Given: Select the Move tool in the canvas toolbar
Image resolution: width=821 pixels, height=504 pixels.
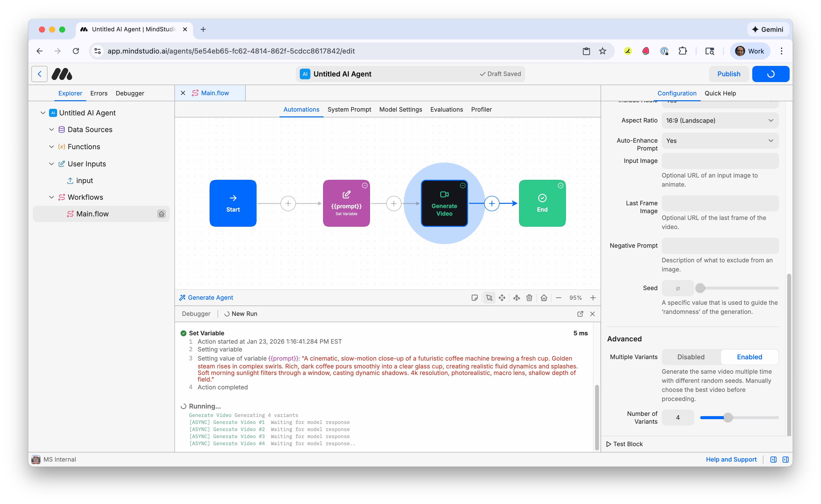Looking at the screenshot, I should pyautogui.click(x=502, y=297).
